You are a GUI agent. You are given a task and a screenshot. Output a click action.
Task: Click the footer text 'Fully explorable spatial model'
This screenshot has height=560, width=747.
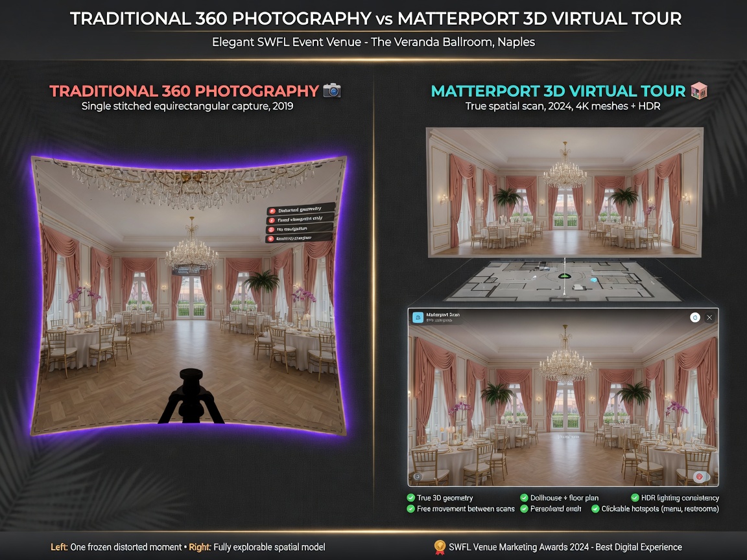(x=269, y=547)
